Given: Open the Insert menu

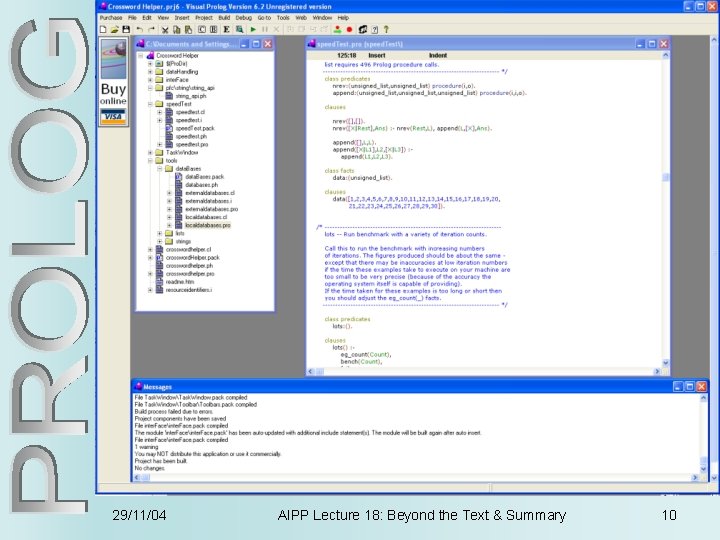Looking at the screenshot, I should pyautogui.click(x=182, y=17).
